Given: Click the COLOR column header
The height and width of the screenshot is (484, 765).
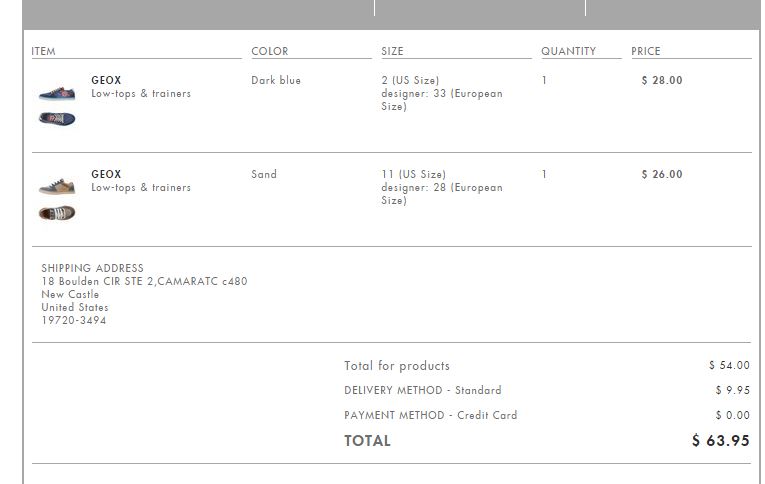Looking at the screenshot, I should click(x=269, y=51).
